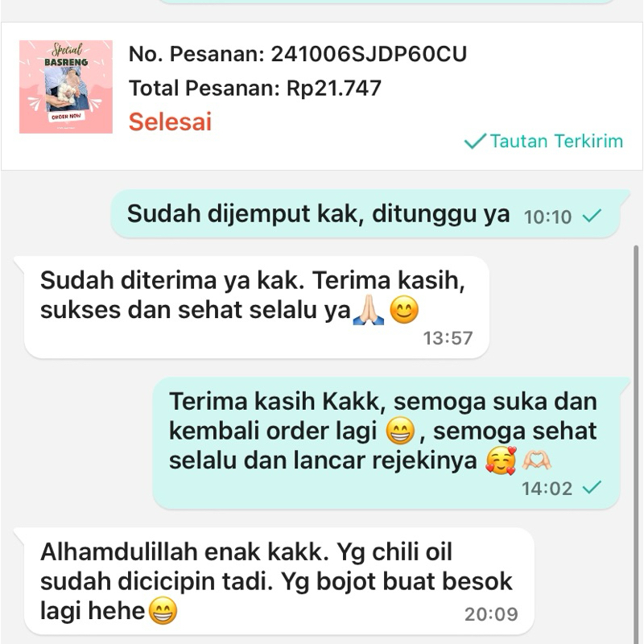Open the Special Basreng product thumbnail
Image resolution: width=644 pixels, height=644 pixels.
click(66, 87)
